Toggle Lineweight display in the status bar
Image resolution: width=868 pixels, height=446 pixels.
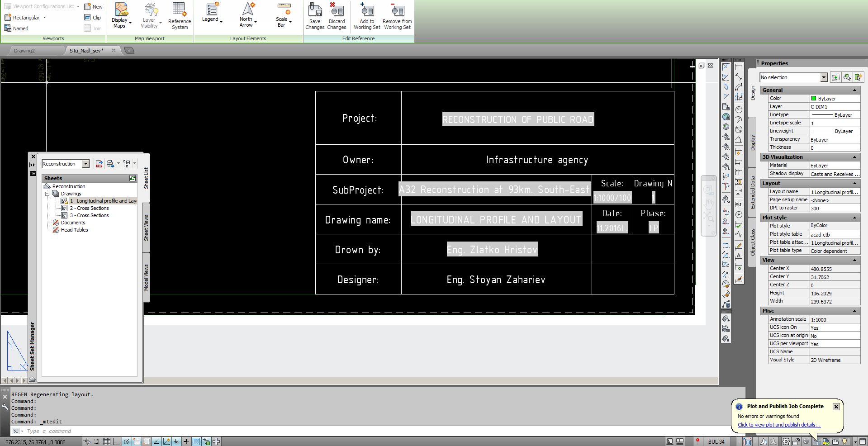coord(186,441)
